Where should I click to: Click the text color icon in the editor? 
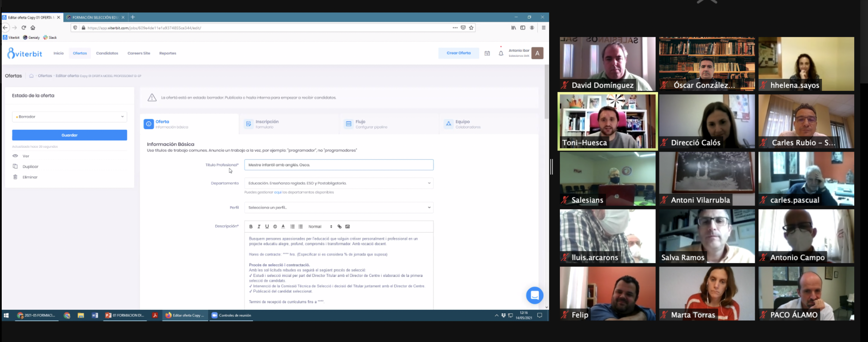[x=283, y=227]
